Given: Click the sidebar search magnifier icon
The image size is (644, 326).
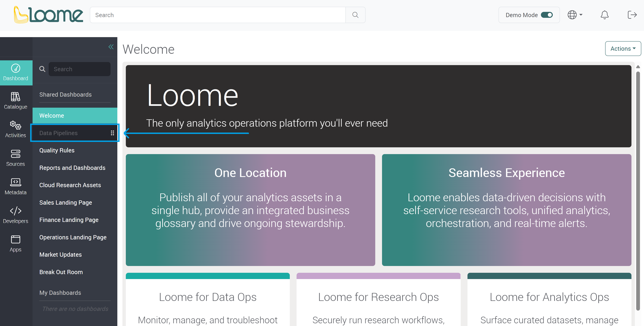Looking at the screenshot, I should [42, 69].
